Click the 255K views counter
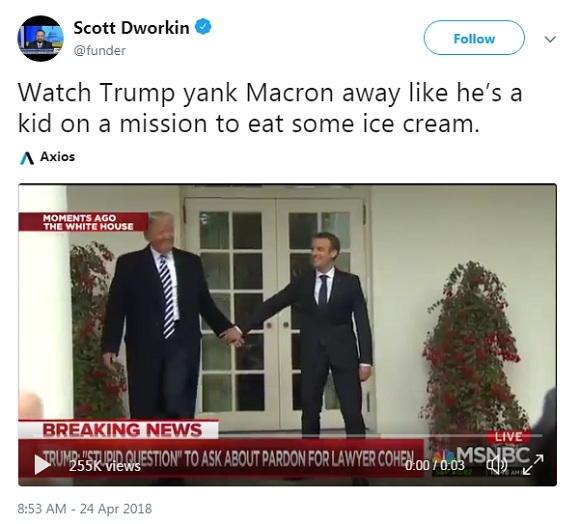 (105, 466)
